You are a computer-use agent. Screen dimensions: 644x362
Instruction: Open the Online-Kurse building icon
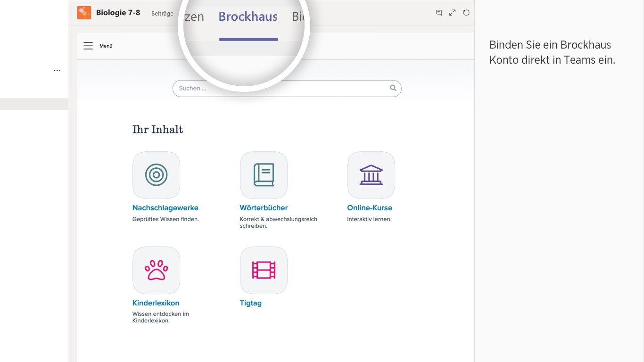point(371,175)
